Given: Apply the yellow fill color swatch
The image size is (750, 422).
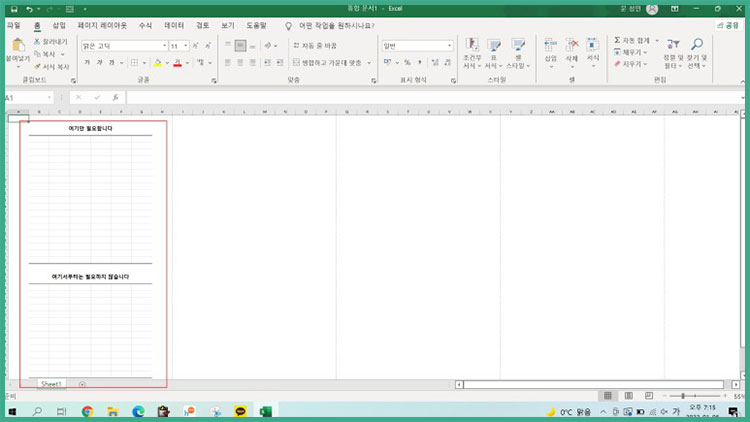Looking at the screenshot, I should [x=157, y=63].
